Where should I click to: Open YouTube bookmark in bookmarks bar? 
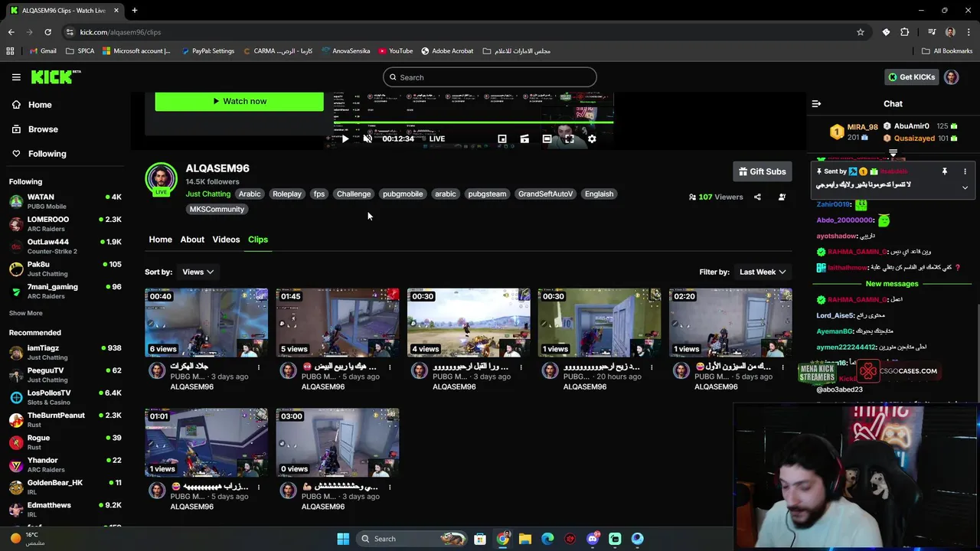395,51
